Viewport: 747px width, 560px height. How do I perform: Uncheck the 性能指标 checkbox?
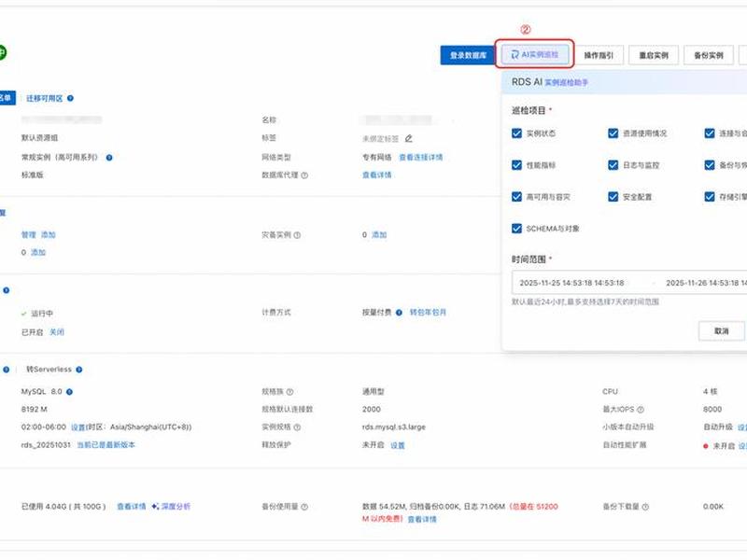click(x=516, y=165)
